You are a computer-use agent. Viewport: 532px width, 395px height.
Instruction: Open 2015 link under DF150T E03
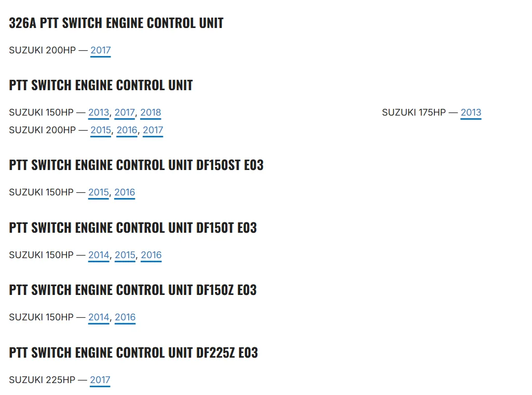pyautogui.click(x=125, y=255)
